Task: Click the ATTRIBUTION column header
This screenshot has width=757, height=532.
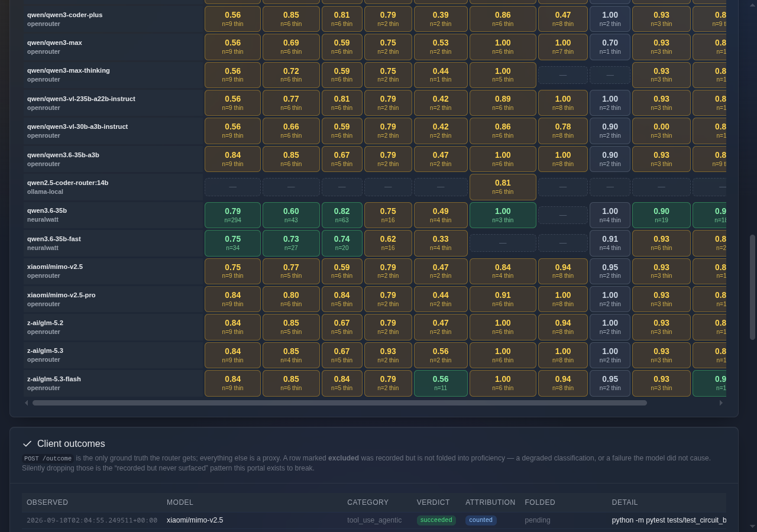Action: (490, 502)
